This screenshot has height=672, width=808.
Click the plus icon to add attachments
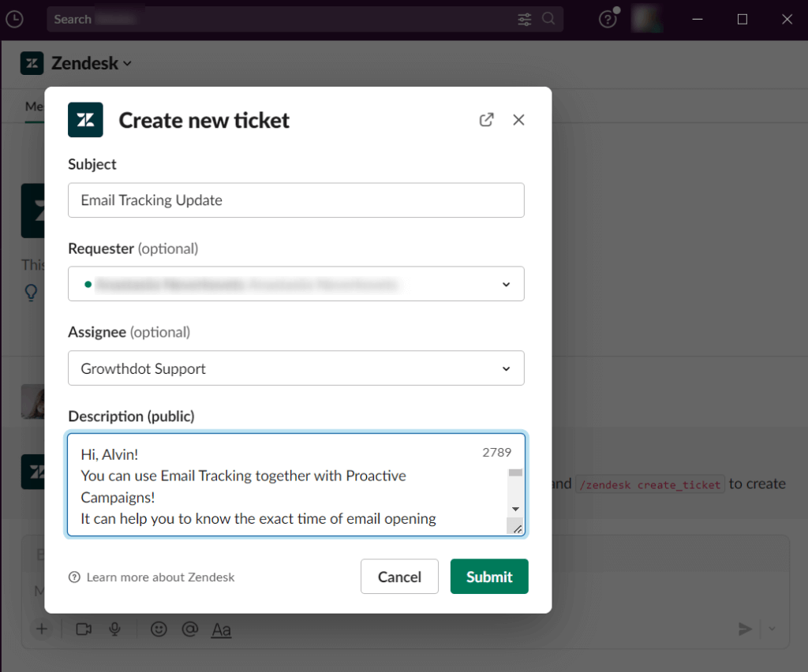tap(42, 629)
